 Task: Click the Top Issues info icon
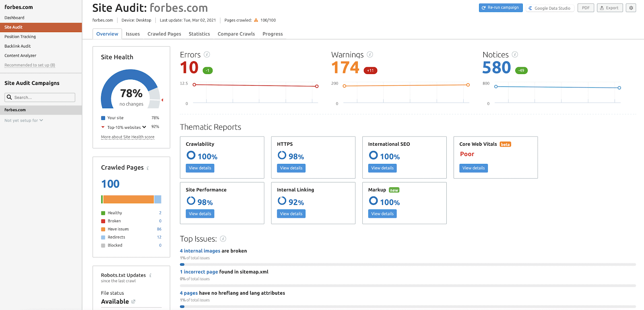223,239
